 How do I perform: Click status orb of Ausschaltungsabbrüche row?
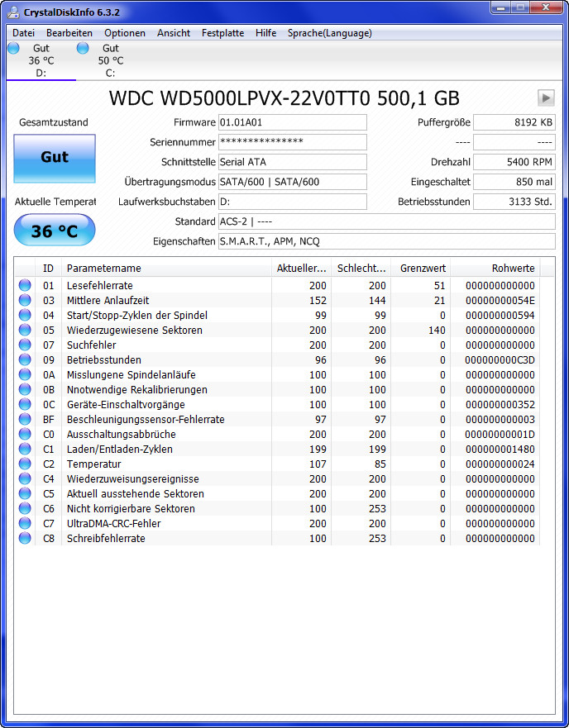pos(25,434)
